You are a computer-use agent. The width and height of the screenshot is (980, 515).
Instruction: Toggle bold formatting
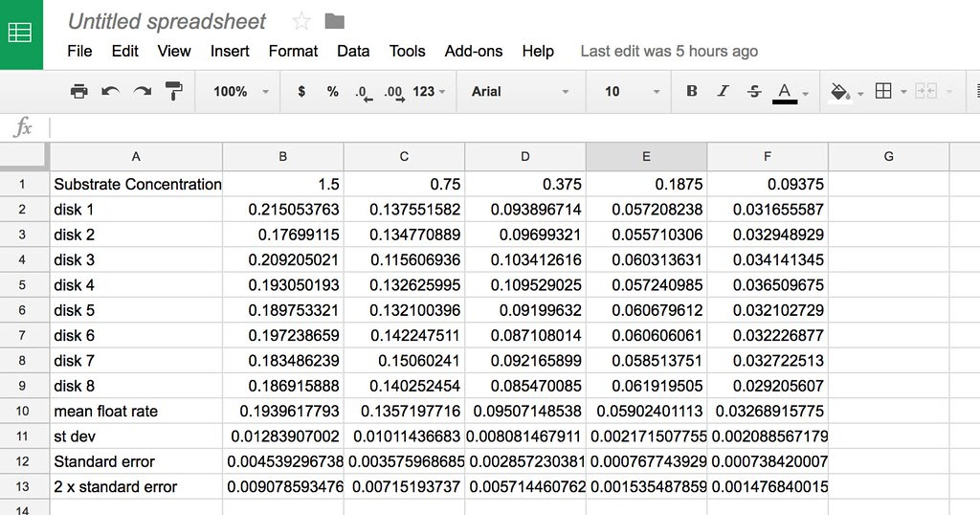coord(691,91)
